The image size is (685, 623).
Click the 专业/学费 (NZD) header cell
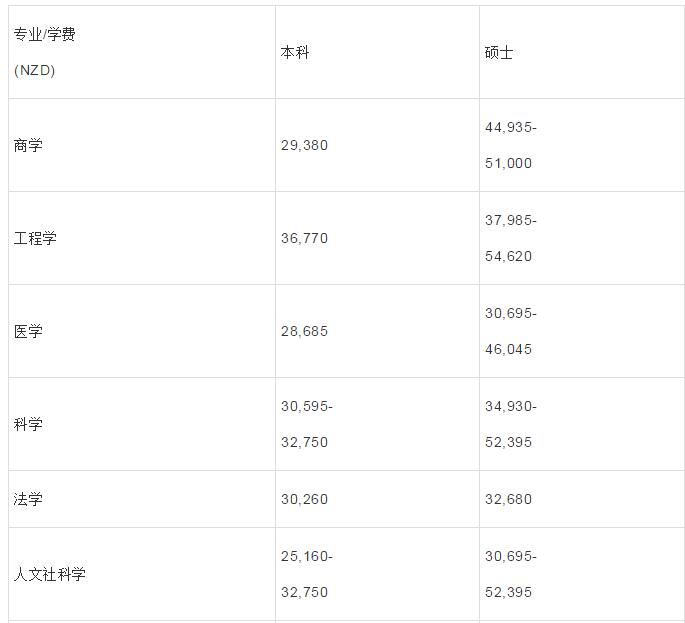(44, 52)
